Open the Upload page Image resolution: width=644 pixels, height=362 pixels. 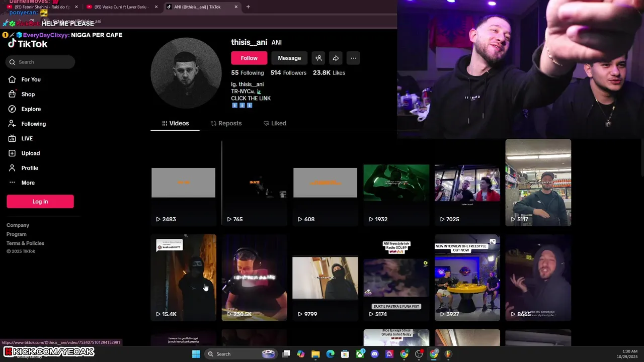pos(30,153)
